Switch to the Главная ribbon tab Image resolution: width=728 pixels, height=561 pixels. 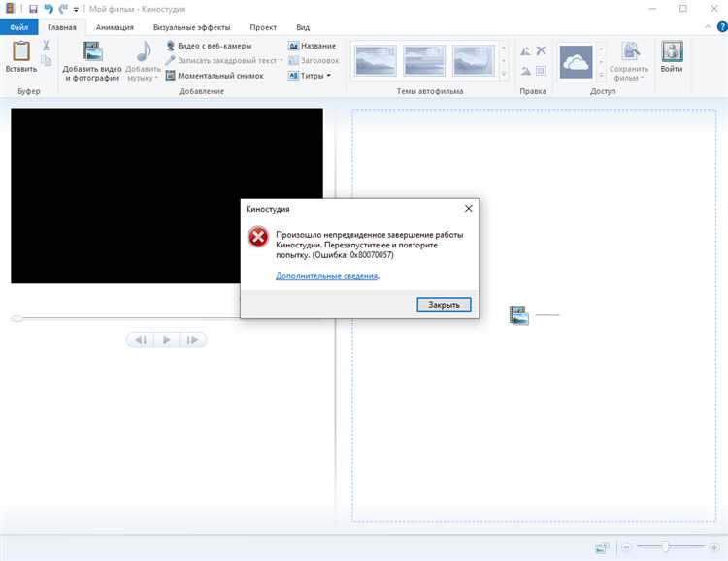pos(62,27)
